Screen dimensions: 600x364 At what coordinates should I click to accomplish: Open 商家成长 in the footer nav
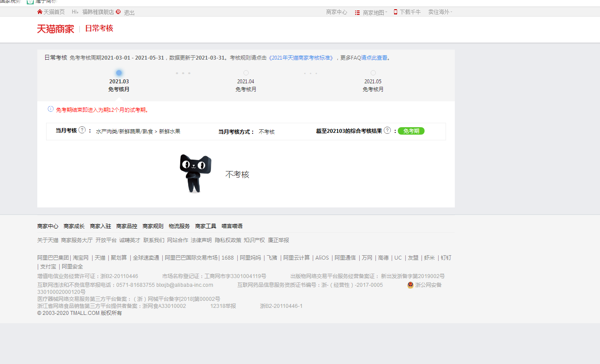click(74, 226)
